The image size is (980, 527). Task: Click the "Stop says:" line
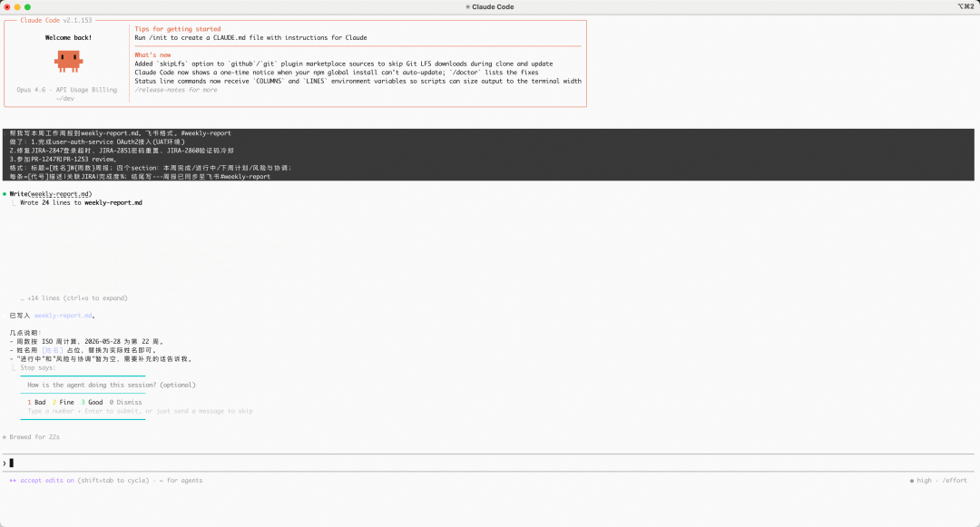pos(37,367)
